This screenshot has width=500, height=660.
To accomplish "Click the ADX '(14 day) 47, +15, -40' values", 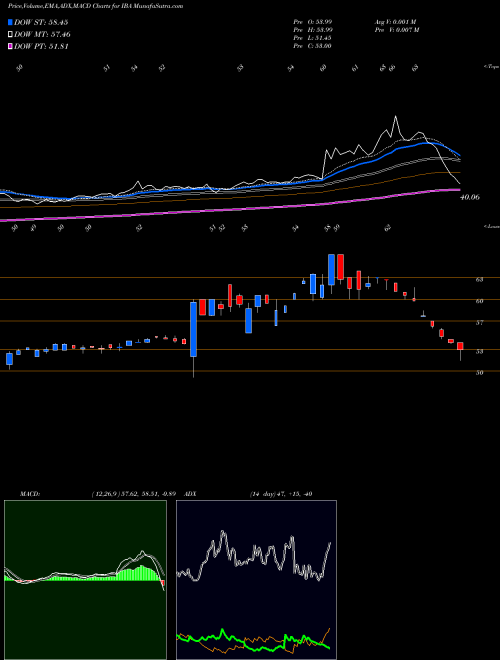I will click(x=281, y=494).
